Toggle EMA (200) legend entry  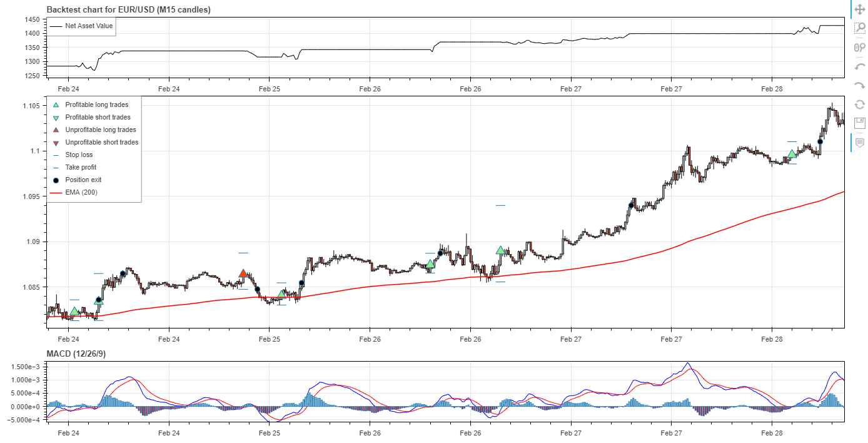[74, 192]
